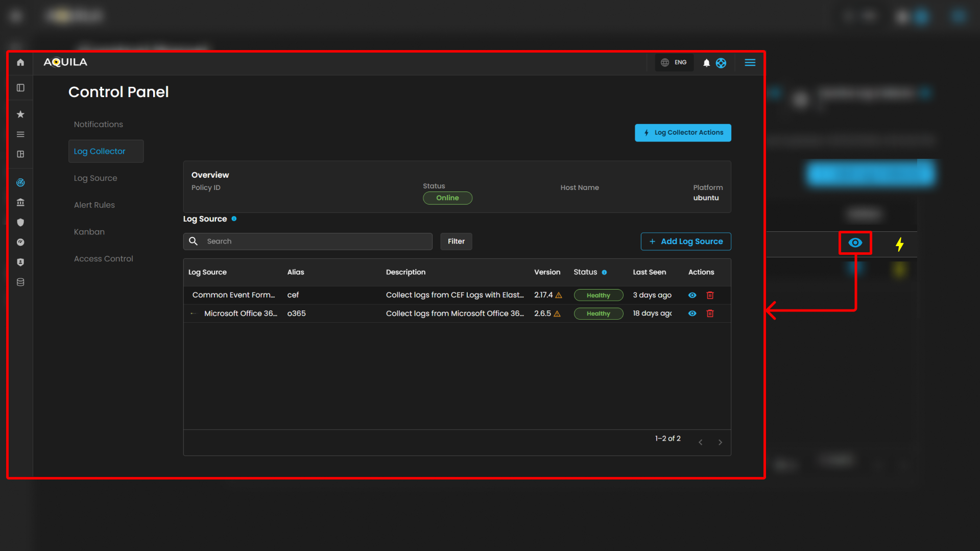This screenshot has height=551, width=980.
Task: Open the hamburger menu at top right
Action: click(750, 62)
